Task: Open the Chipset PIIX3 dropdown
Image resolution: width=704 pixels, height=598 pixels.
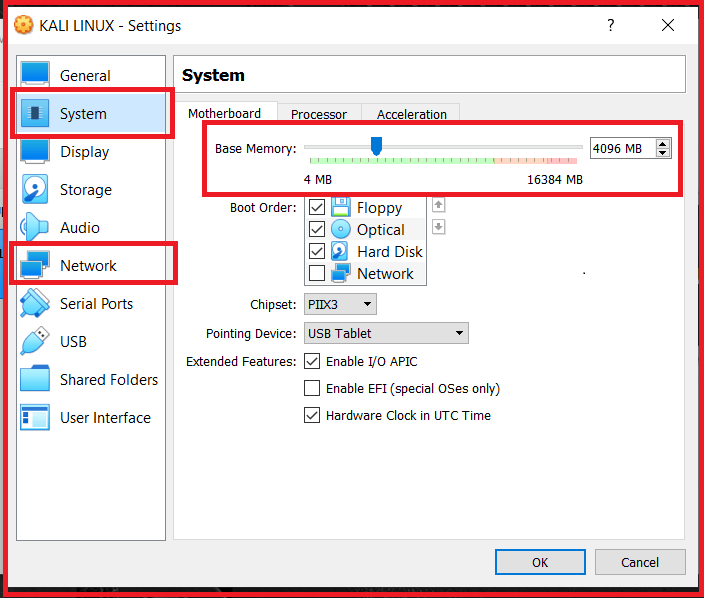Action: click(x=340, y=304)
